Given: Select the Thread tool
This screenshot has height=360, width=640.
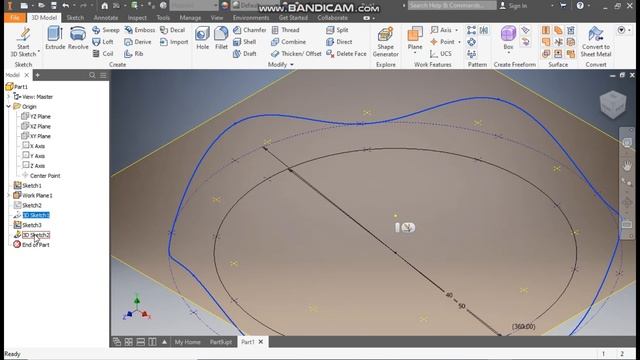Looking at the screenshot, I should (x=285, y=30).
